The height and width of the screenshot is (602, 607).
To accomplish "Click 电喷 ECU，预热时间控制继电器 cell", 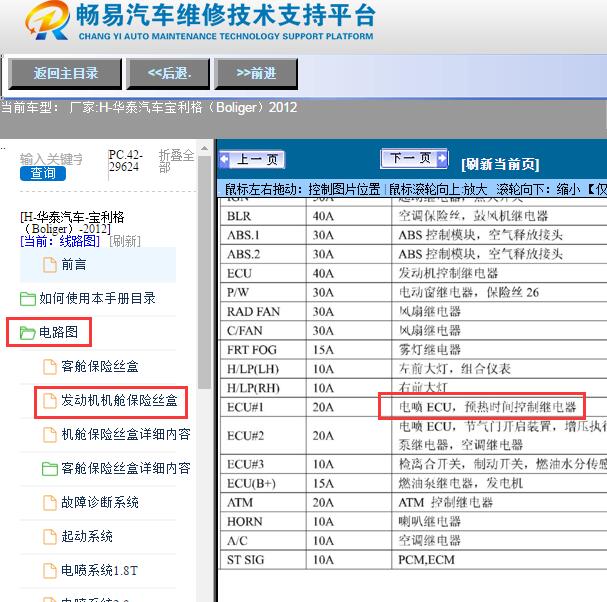I will click(x=488, y=407).
